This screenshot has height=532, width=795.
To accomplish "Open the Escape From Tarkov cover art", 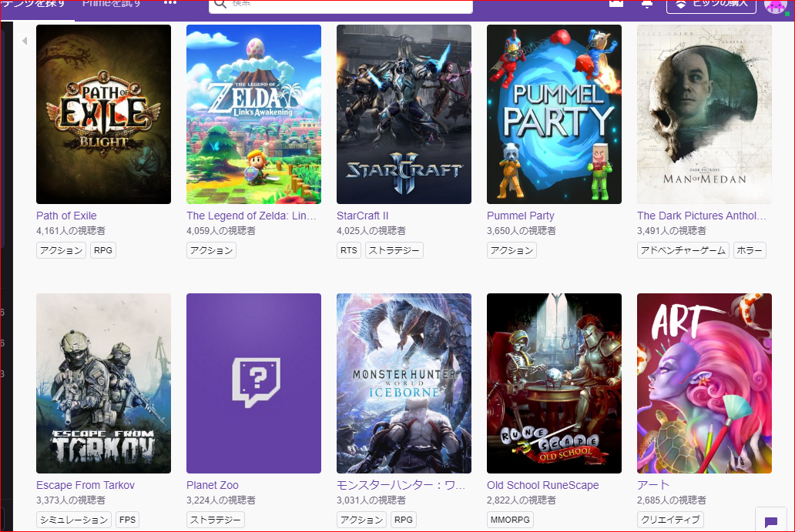I will tap(103, 383).
